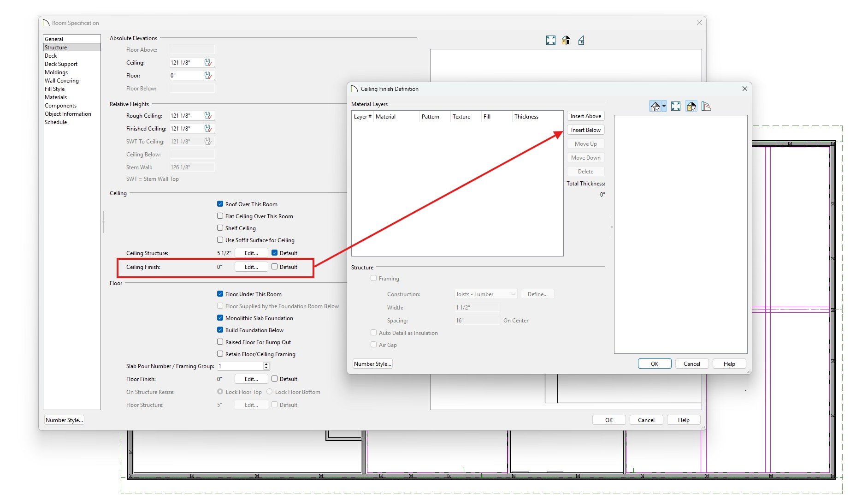This screenshot has width=868, height=501.
Task: Click Fill Window icon in Ceiling Finish dialog
Action: click(675, 107)
